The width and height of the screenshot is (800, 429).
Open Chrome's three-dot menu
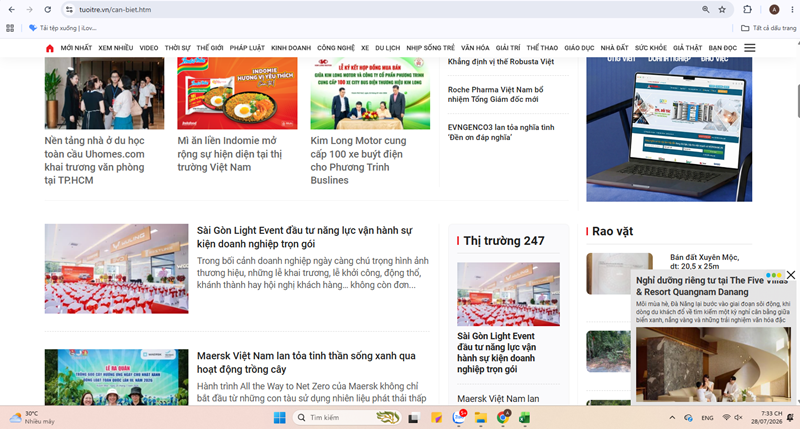[792, 9]
